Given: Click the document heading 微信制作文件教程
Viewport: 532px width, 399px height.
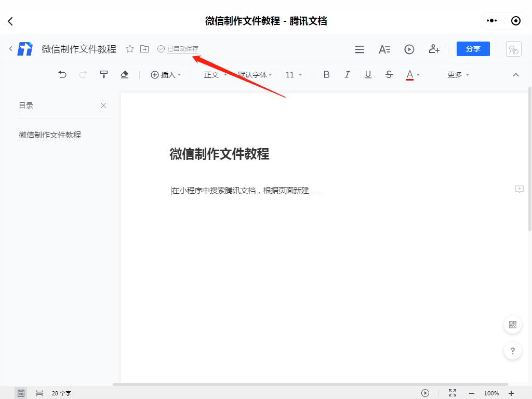Looking at the screenshot, I should pyautogui.click(x=219, y=154).
